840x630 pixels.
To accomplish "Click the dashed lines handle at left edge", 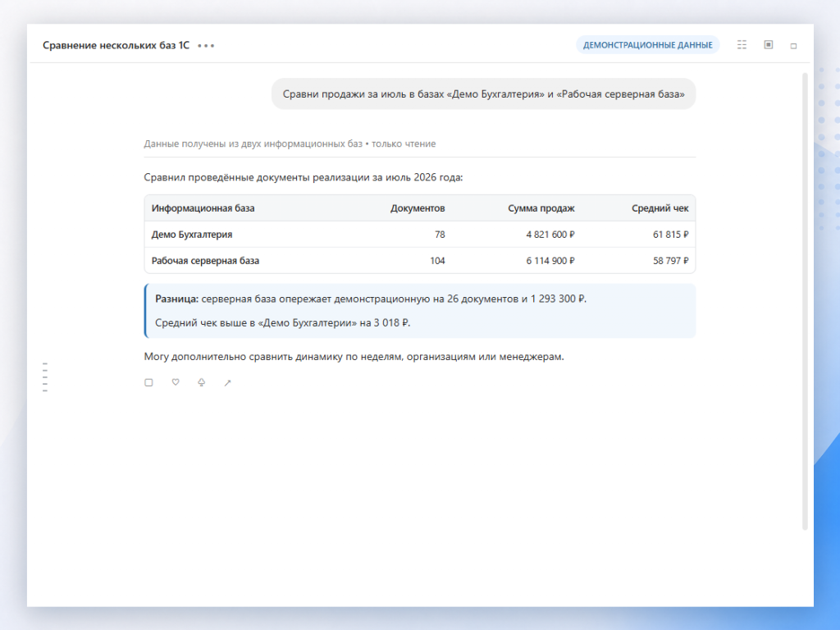I will pyautogui.click(x=45, y=377).
